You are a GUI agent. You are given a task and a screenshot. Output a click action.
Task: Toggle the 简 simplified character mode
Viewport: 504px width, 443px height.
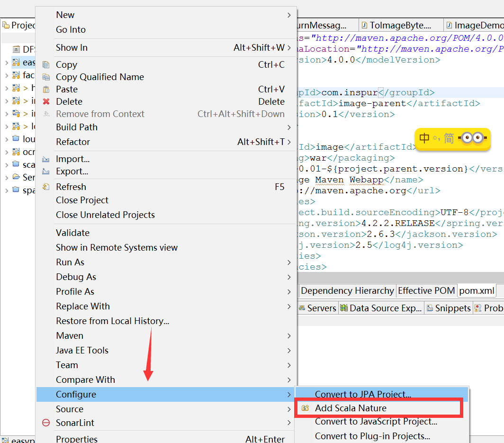coord(449,138)
